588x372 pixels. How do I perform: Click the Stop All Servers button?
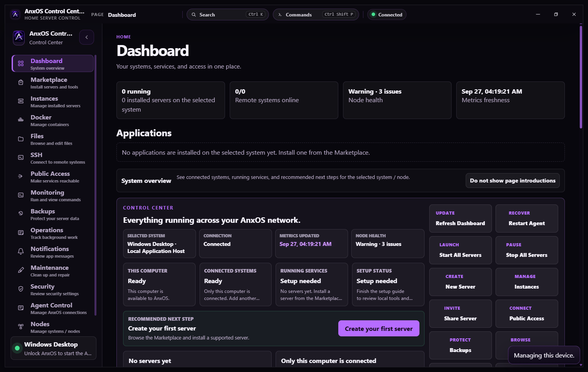(527, 250)
